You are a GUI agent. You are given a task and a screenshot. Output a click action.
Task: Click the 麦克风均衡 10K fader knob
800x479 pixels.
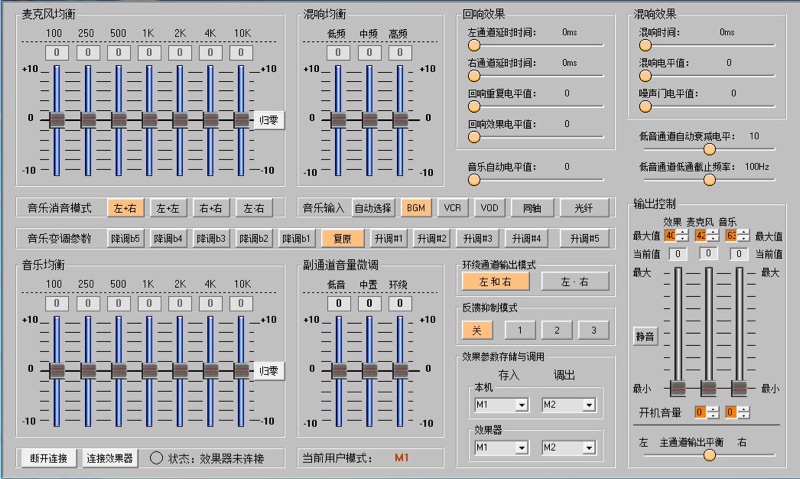pyautogui.click(x=241, y=120)
